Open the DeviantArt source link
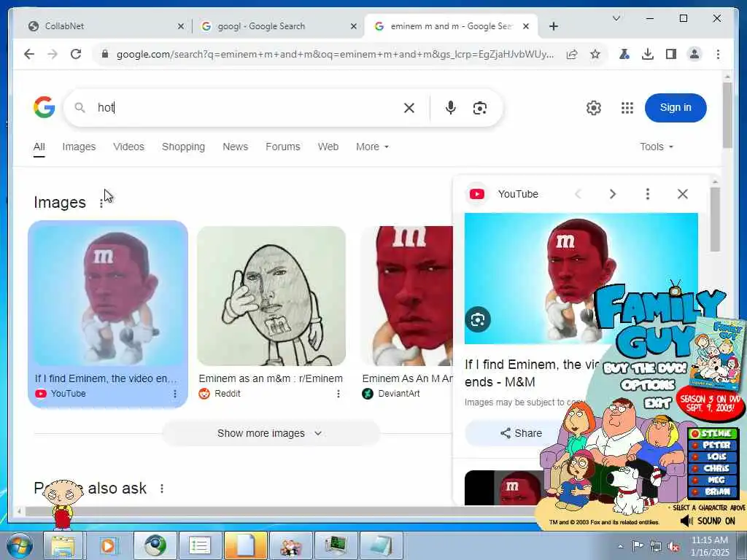747x560 pixels. coord(391,394)
